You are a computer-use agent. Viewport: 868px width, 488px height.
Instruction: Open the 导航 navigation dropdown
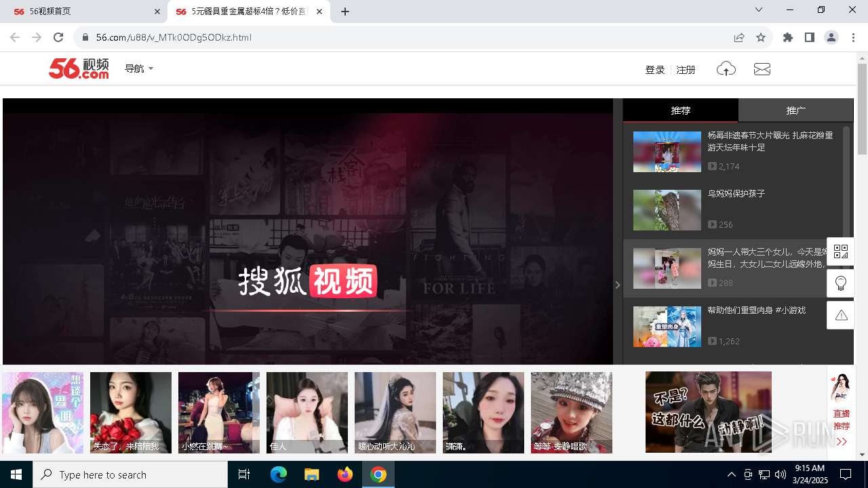[139, 68]
